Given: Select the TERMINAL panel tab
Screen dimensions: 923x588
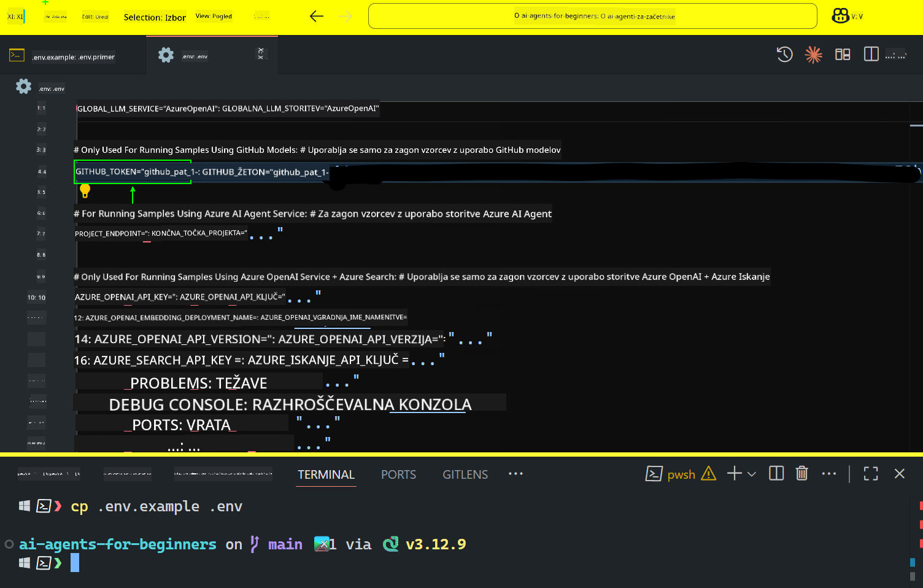Looking at the screenshot, I should pyautogui.click(x=326, y=474).
